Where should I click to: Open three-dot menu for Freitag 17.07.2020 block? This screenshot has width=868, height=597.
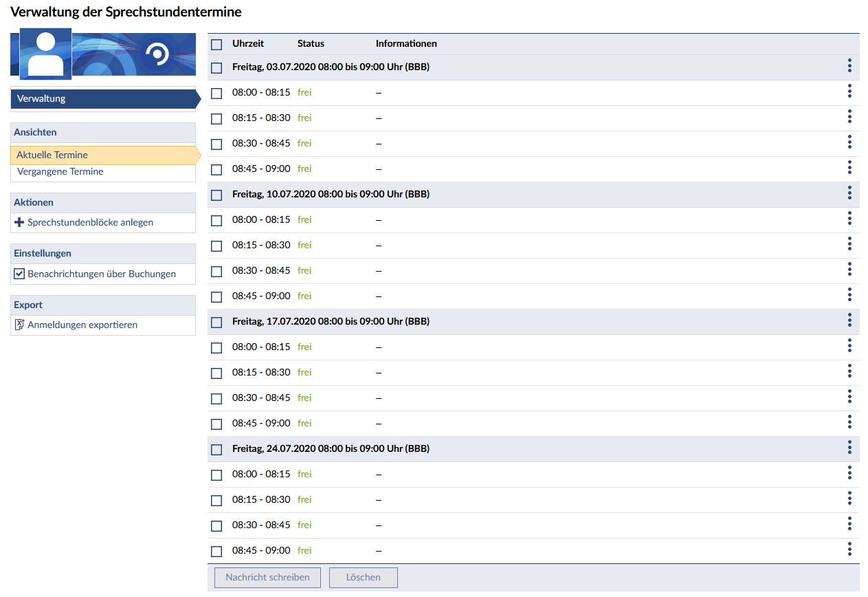coord(849,321)
